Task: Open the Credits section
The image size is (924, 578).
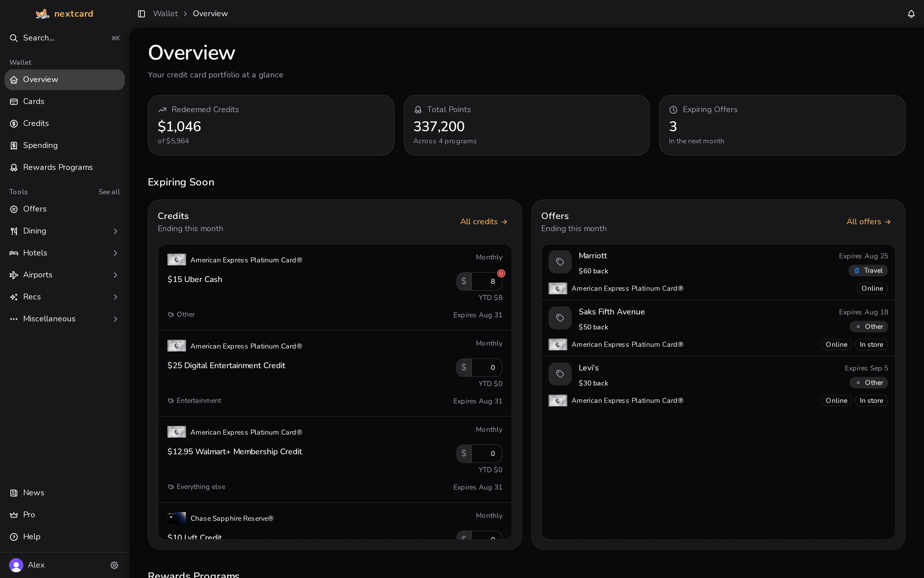Action: pos(64,124)
